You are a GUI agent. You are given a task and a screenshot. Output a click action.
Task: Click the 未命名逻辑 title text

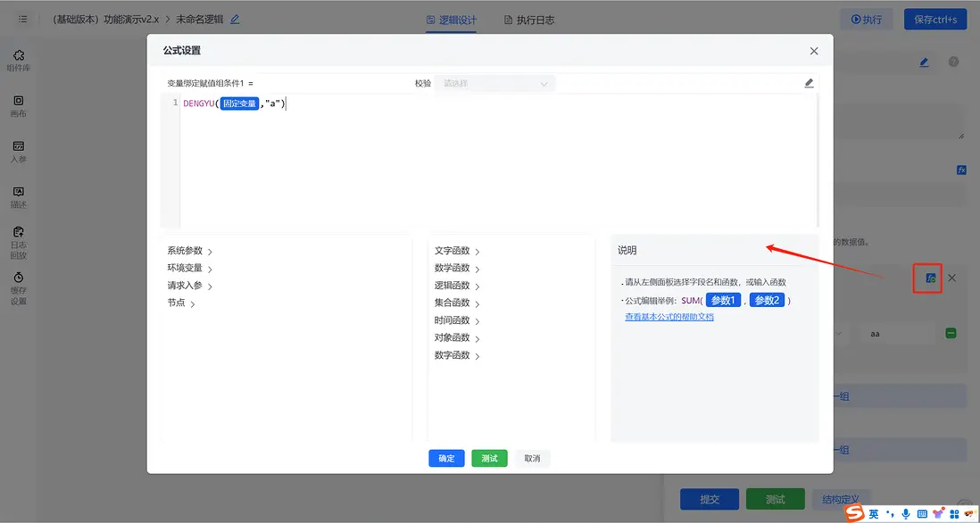[x=199, y=20]
